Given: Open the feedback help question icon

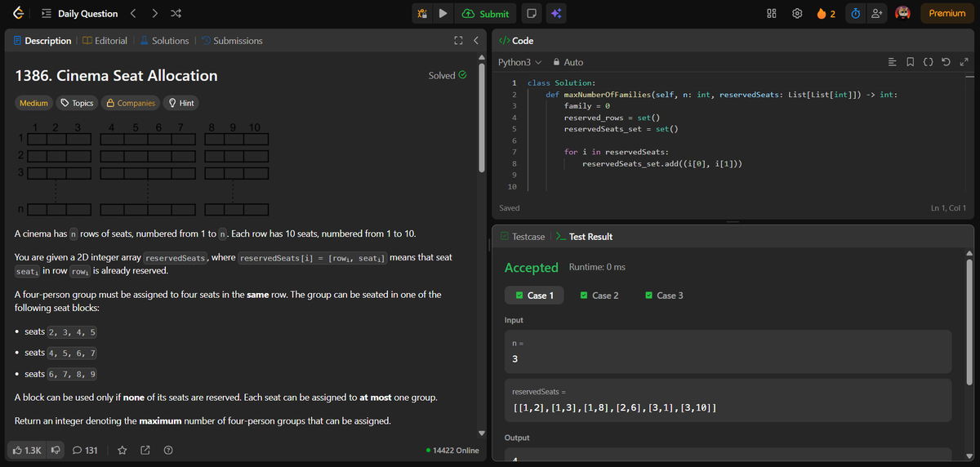Looking at the screenshot, I should pyautogui.click(x=167, y=450).
